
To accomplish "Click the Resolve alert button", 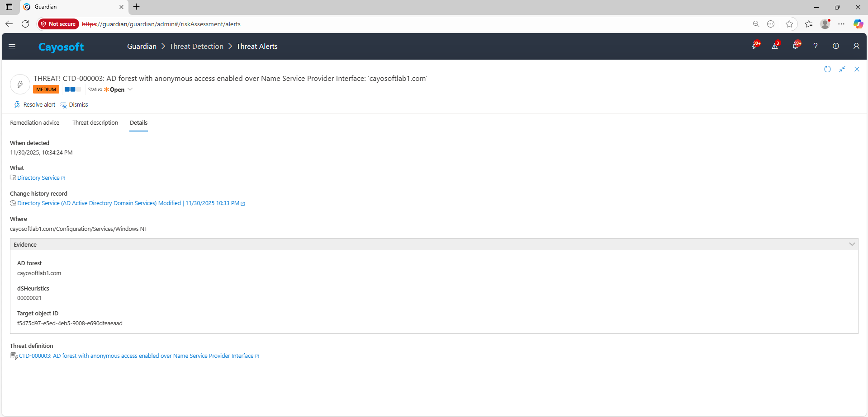I will (x=35, y=105).
